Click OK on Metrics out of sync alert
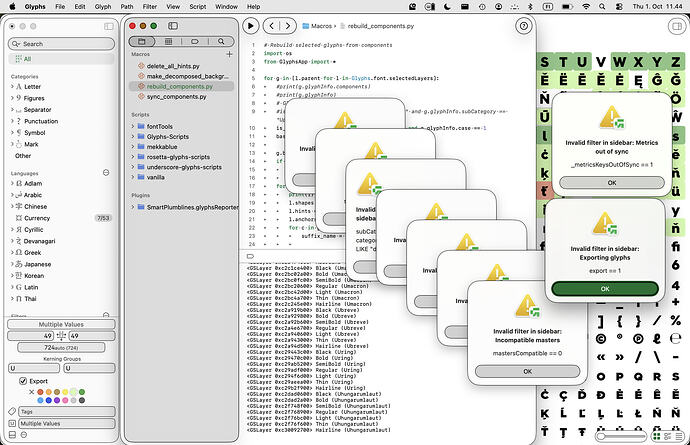Screen dimensions: 690x445 tap(612, 183)
